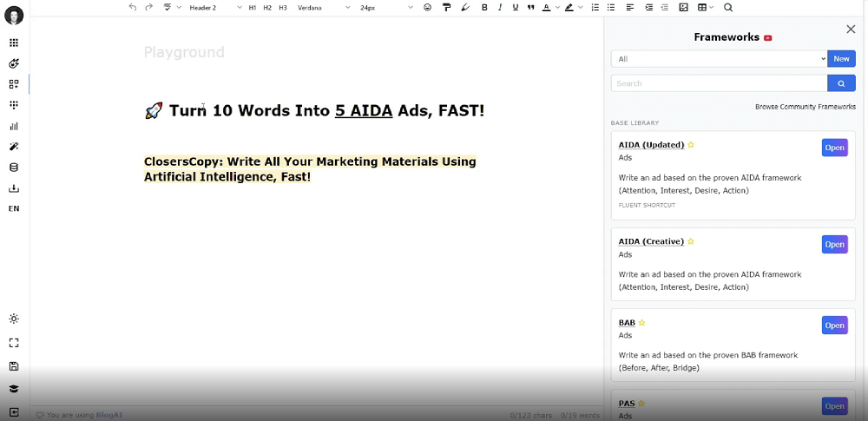Insert an emoji from the toolbar
This screenshot has height=421, width=868.
coord(427,8)
